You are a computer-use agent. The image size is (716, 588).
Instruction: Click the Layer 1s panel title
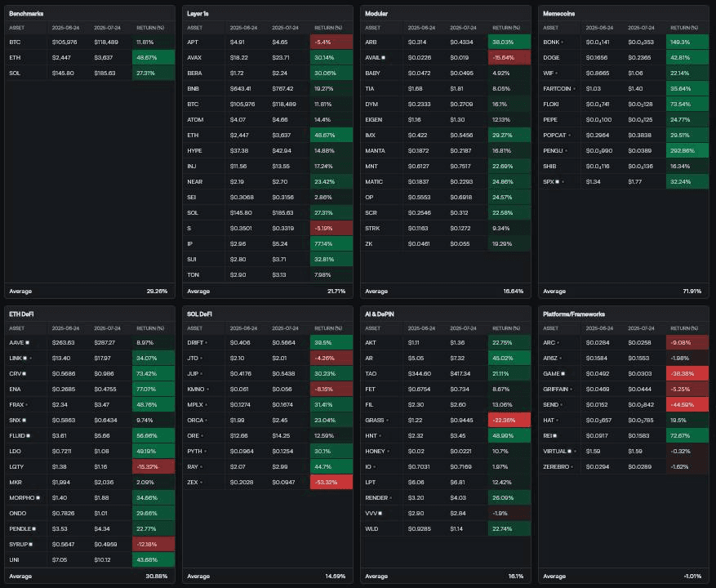pos(198,14)
